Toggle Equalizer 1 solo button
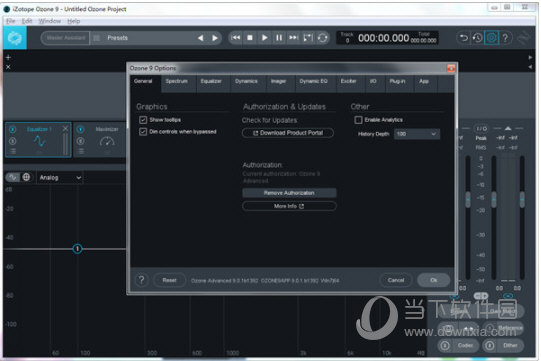 click(13, 141)
